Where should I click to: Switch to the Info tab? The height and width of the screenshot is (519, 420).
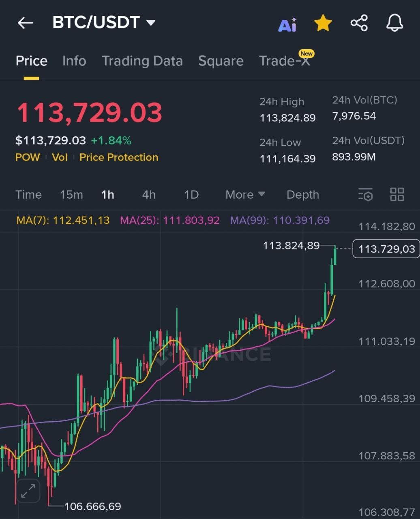pos(74,61)
